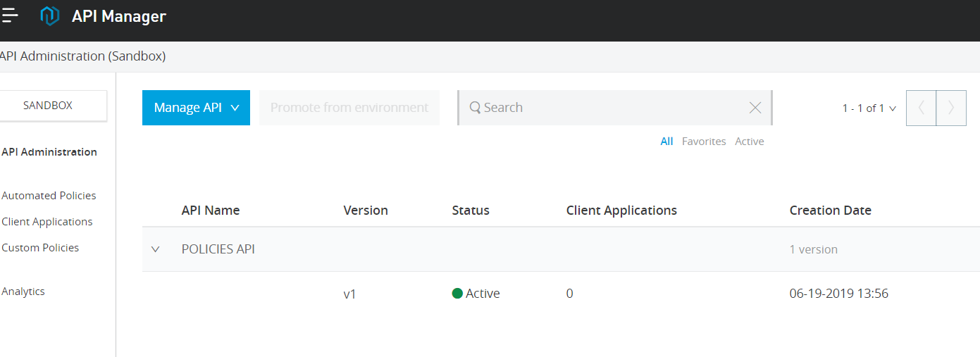This screenshot has width=980, height=357.
Task: Open the 1 - 1 of 1 pagination dropdown
Action: [869, 108]
